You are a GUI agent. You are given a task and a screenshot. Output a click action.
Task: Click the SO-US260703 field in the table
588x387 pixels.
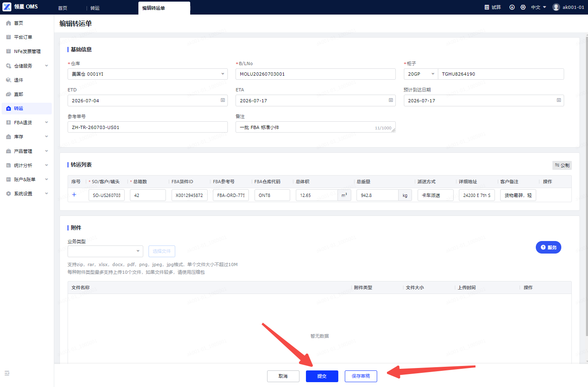coord(106,195)
